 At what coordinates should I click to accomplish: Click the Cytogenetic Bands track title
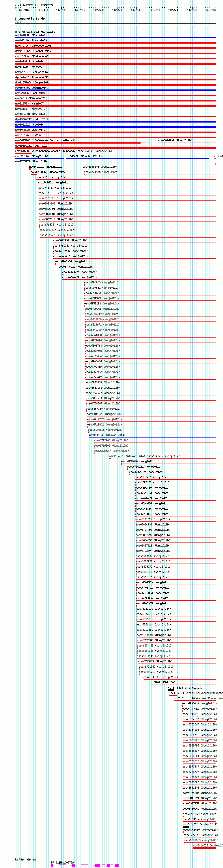coord(30,19)
